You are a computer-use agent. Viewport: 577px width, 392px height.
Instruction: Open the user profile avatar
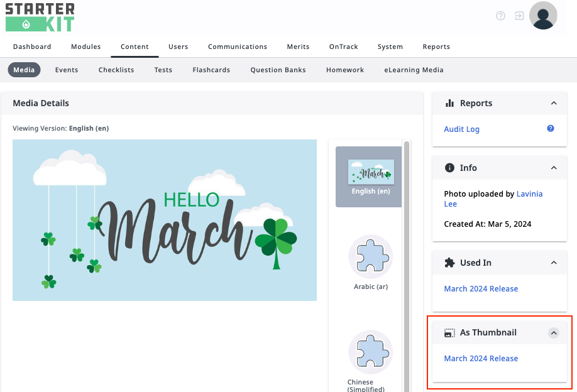click(x=543, y=16)
